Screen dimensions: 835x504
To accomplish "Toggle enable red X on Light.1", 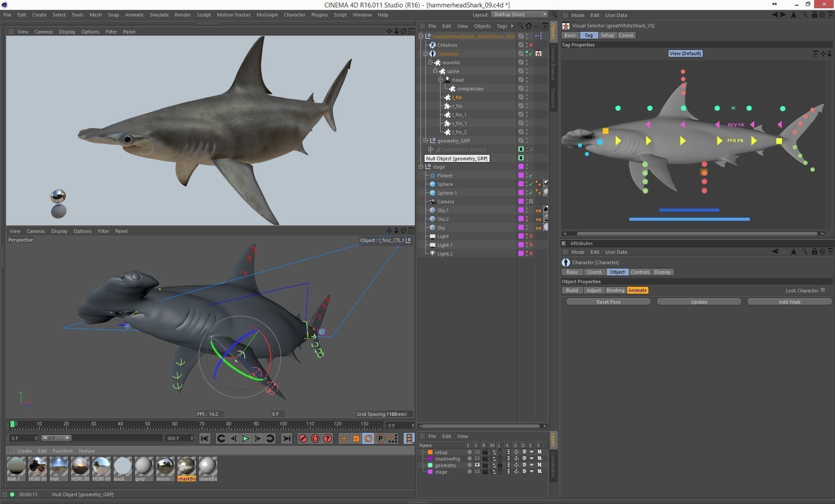I will coord(531,245).
